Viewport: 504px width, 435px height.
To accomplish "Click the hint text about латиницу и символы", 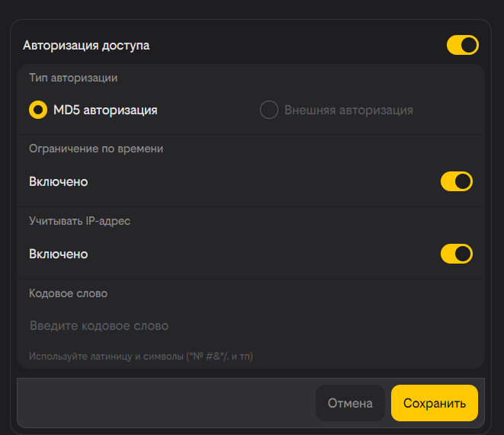I will point(141,356).
